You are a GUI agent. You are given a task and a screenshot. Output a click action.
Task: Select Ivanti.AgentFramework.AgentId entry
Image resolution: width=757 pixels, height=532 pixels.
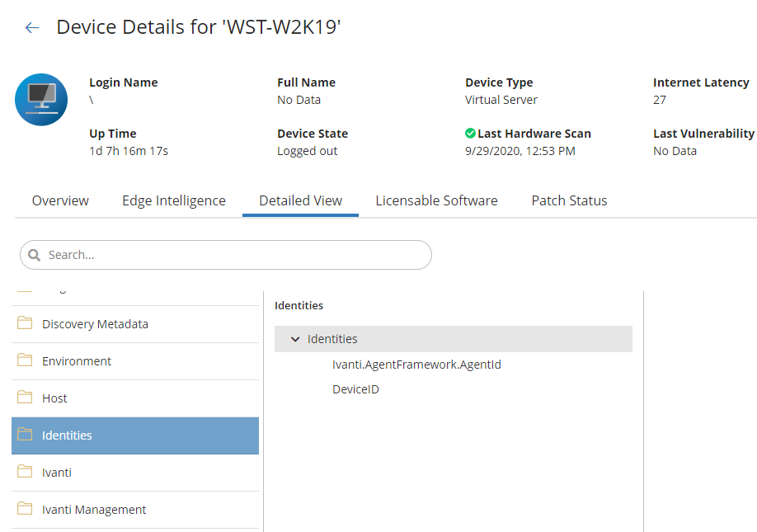pos(416,365)
